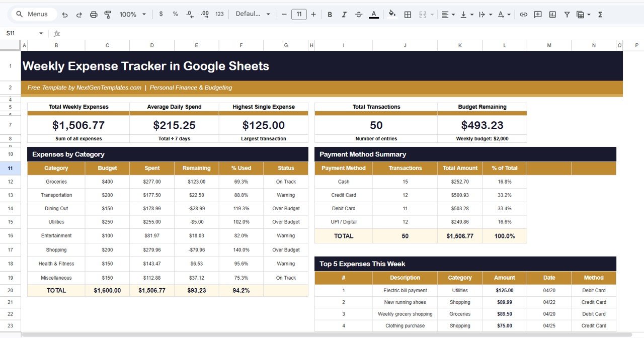Decrease font size with minus button

click(284, 14)
